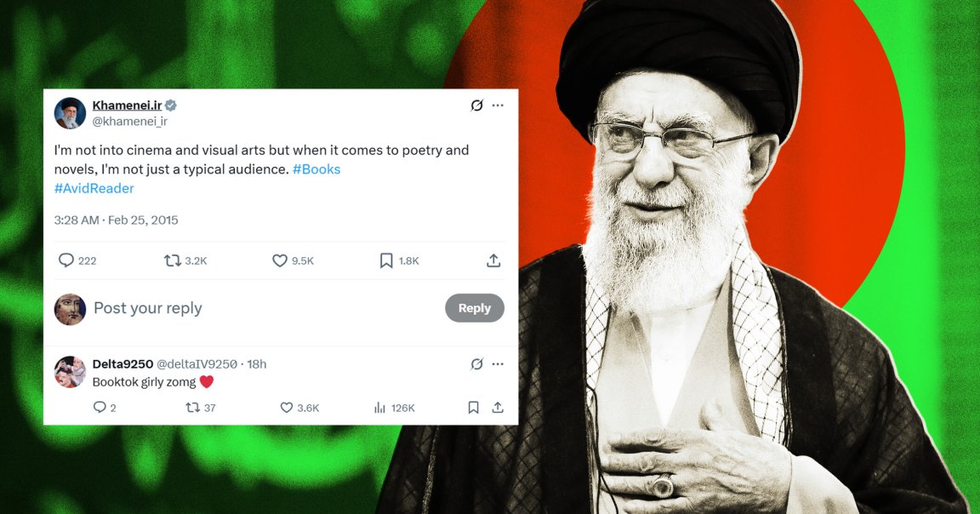Bookmark the Delta9250 reply

473,408
